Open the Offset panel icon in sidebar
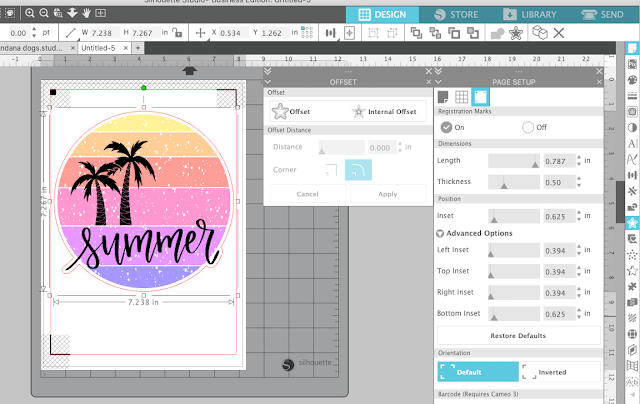Image resolution: width=640 pixels, height=404 pixels. tap(632, 223)
